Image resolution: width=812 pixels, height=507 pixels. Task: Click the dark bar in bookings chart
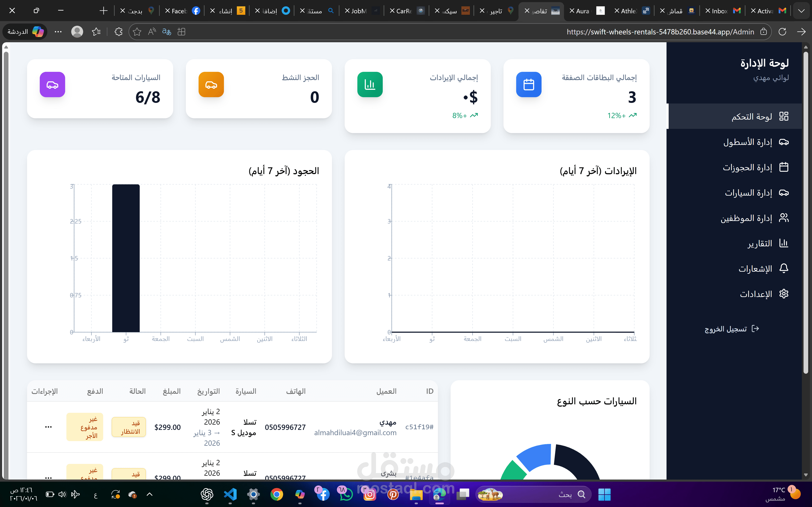(126, 258)
